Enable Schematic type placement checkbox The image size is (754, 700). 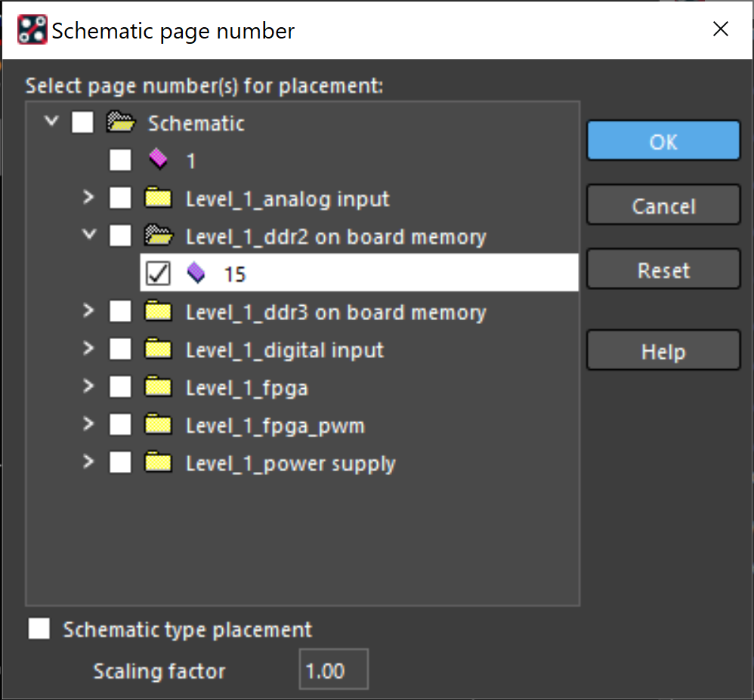[x=39, y=628]
